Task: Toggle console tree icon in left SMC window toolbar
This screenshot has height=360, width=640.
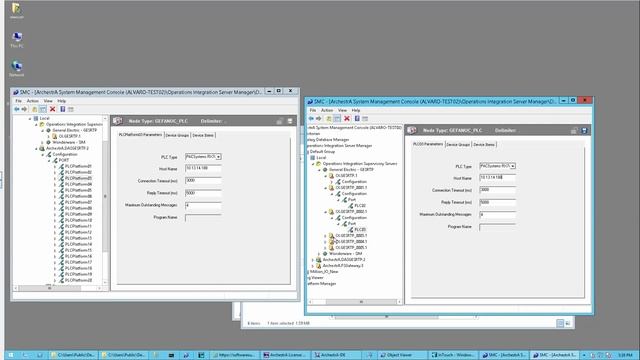Action: tap(42, 109)
